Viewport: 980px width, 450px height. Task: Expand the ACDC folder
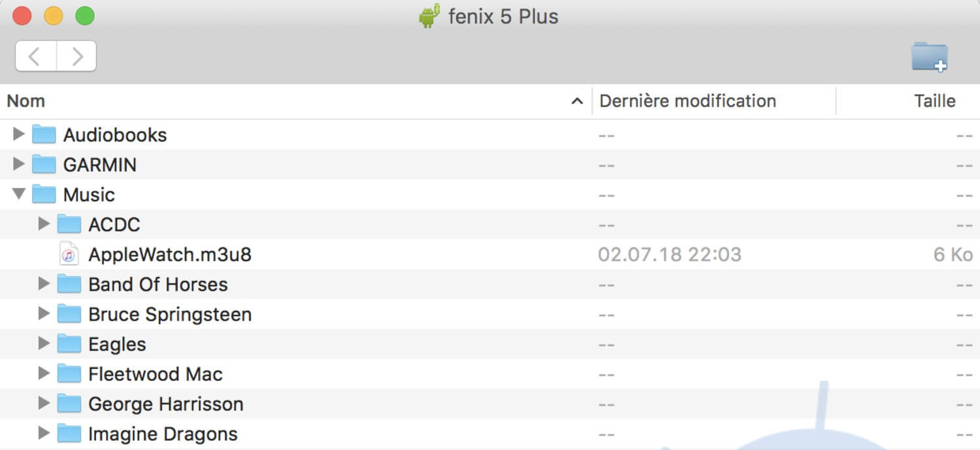tap(44, 224)
